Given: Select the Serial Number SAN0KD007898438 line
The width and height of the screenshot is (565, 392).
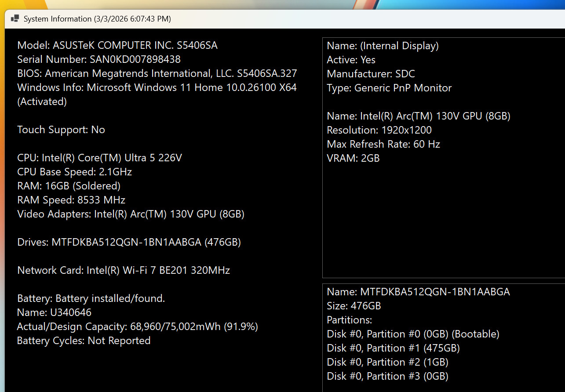Looking at the screenshot, I should click(99, 59).
